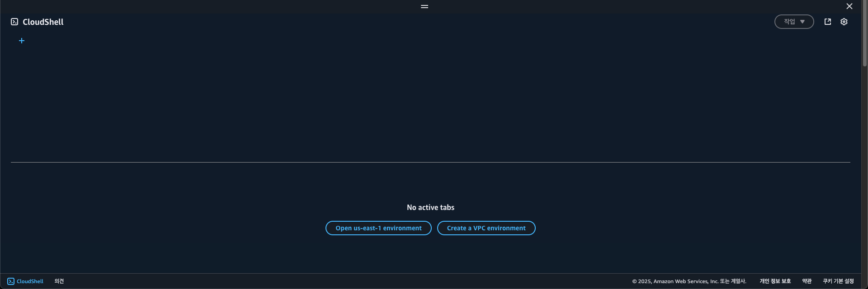Viewport: 868px width, 289px height.
Task: Click the panel resize handle icon at top
Action: (x=425, y=6)
